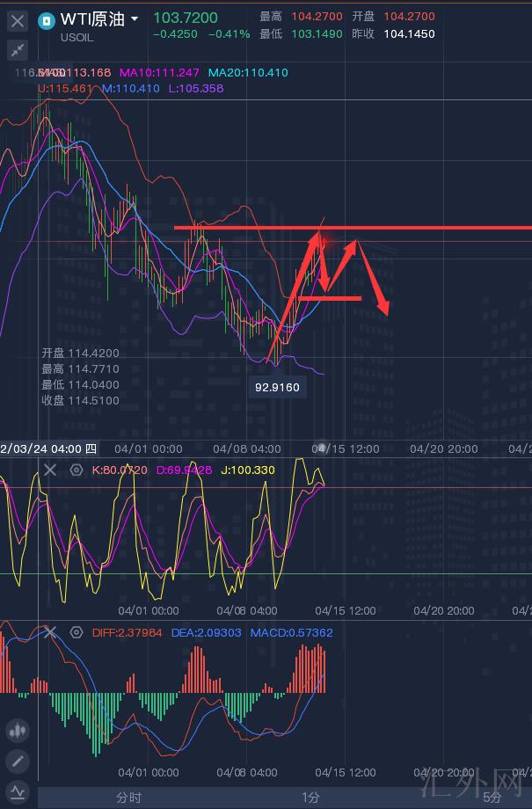Tap the 92.9160 low price marker
Image resolution: width=532 pixels, height=809 pixels.
[x=277, y=387]
